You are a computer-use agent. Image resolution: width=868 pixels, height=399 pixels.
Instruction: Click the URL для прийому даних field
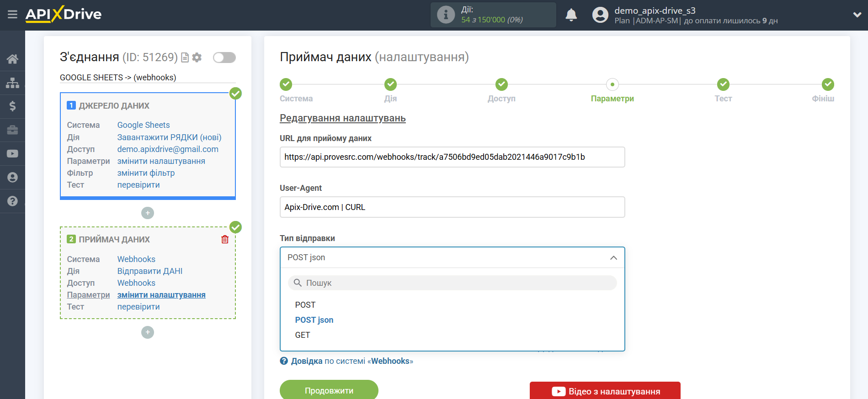[x=452, y=157]
